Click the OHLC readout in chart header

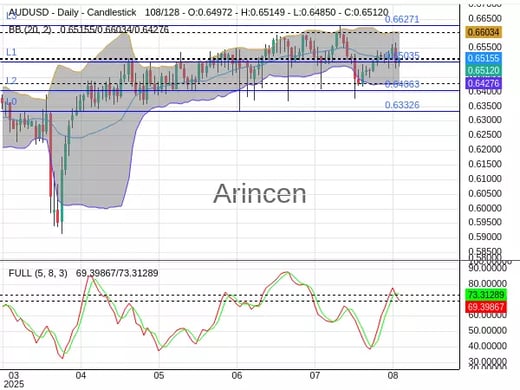[288, 13]
